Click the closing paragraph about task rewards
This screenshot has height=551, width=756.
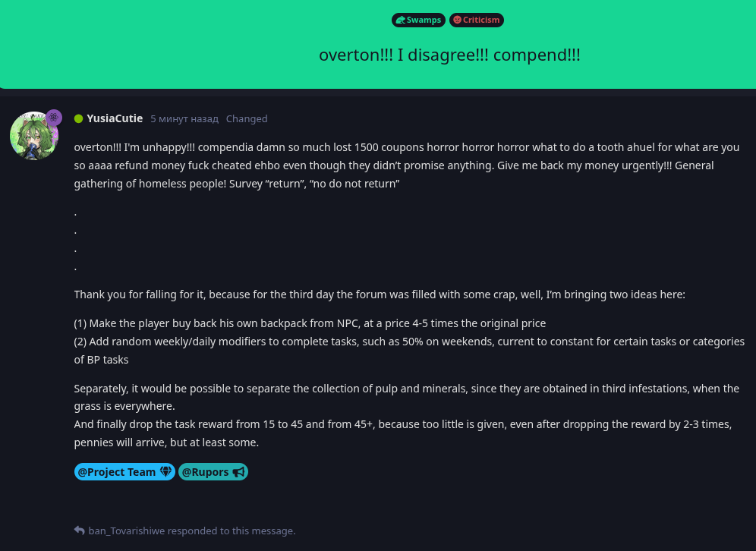[x=403, y=433]
